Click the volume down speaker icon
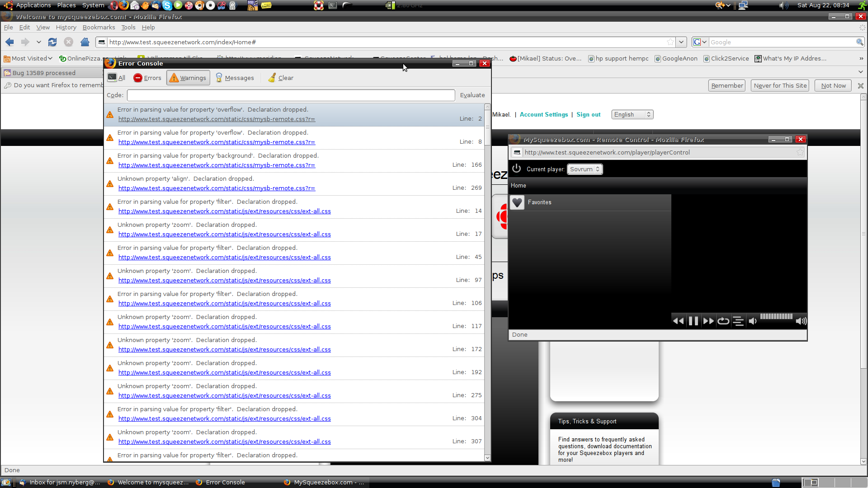This screenshot has width=868, height=488. pyautogui.click(x=753, y=321)
